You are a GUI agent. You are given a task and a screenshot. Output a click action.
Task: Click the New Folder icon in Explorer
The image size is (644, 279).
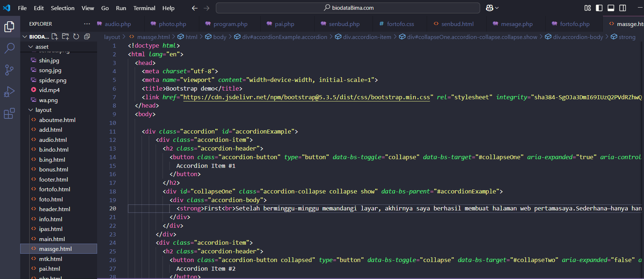coord(65,36)
